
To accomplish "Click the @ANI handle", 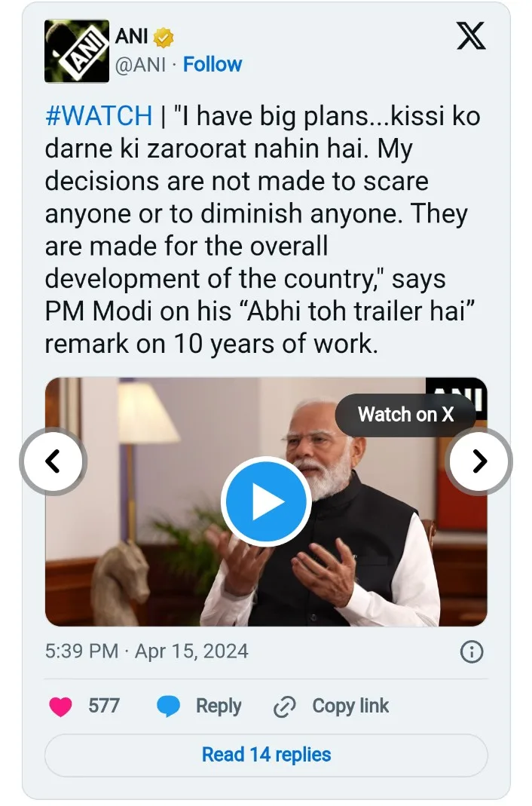I will (139, 65).
